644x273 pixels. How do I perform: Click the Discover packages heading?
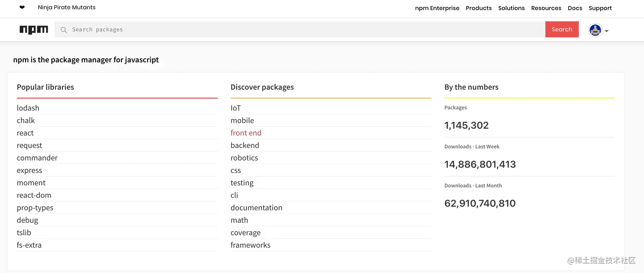[262, 87]
